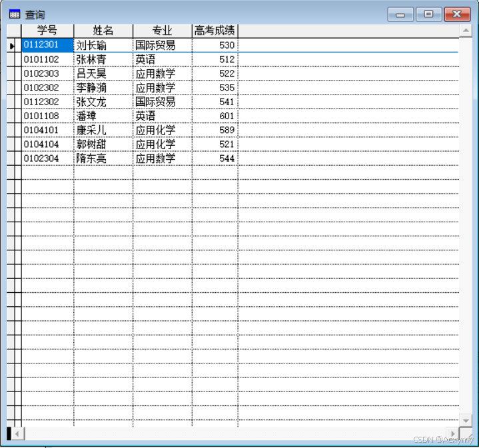Select cell with student ID 0102302
This screenshot has width=479, height=448.
click(x=47, y=88)
